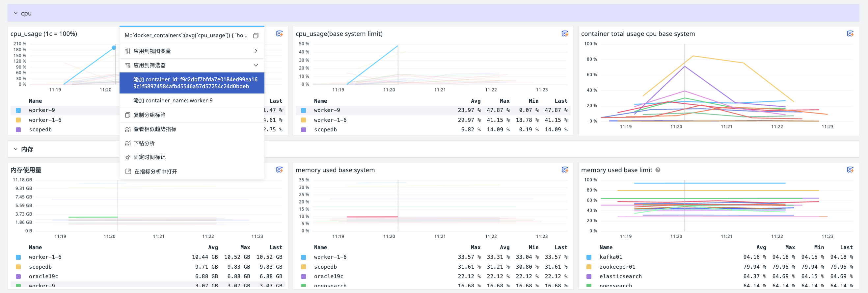The image size is (868, 293).
Task: Click 在指标分析中打开 option
Action: coord(155,172)
